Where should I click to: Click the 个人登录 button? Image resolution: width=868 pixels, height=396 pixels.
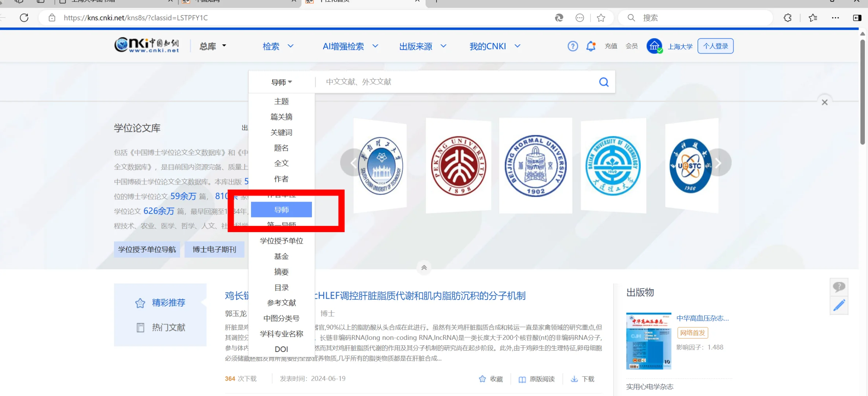(715, 46)
